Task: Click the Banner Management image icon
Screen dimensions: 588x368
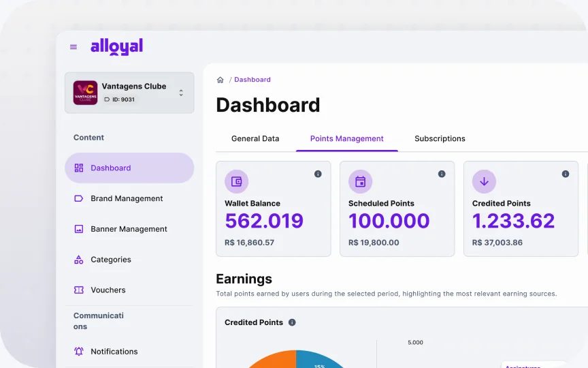Action: [x=79, y=229]
